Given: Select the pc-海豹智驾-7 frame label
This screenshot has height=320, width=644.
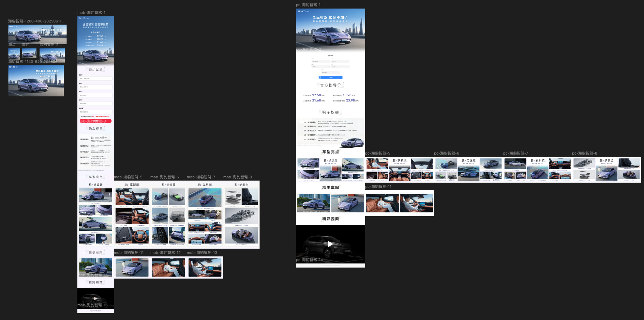Looking at the screenshot, I should pyautogui.click(x=516, y=153).
